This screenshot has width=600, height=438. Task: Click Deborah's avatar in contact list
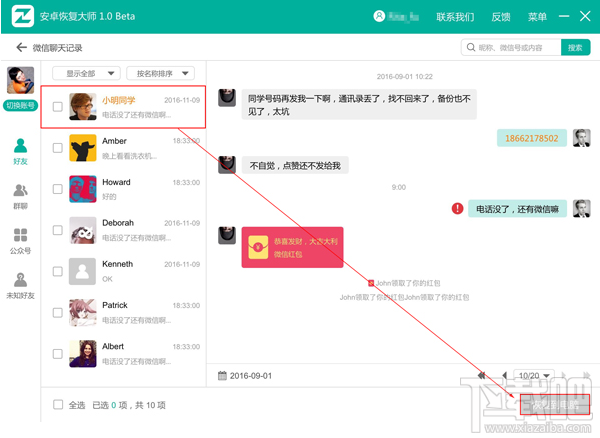(82, 230)
